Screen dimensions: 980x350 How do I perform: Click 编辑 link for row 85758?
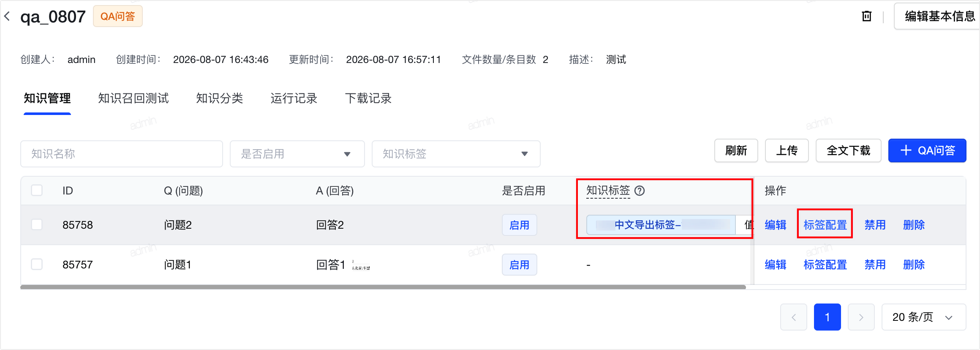776,225
